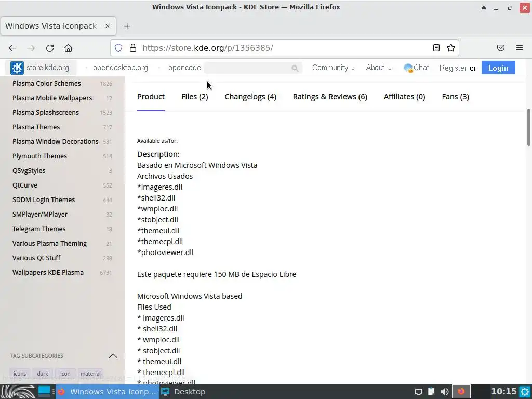
Task: Reload the page with the refresh icon
Action: (50, 48)
